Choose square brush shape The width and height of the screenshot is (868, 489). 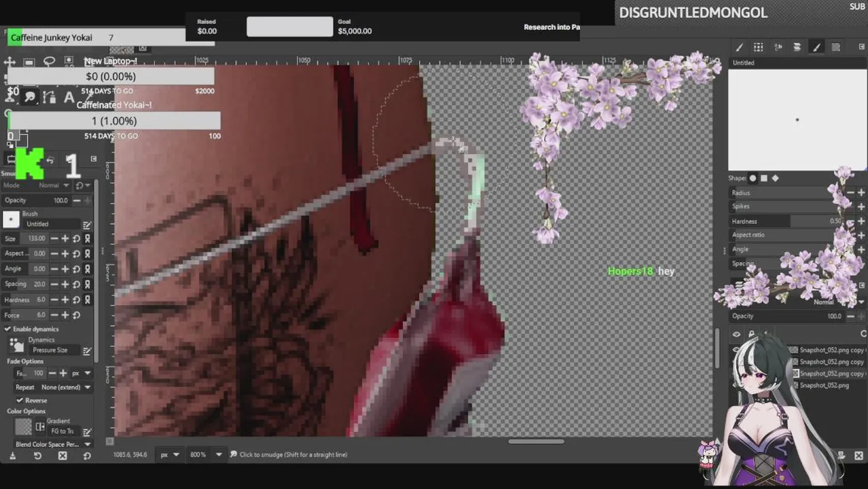tap(764, 179)
